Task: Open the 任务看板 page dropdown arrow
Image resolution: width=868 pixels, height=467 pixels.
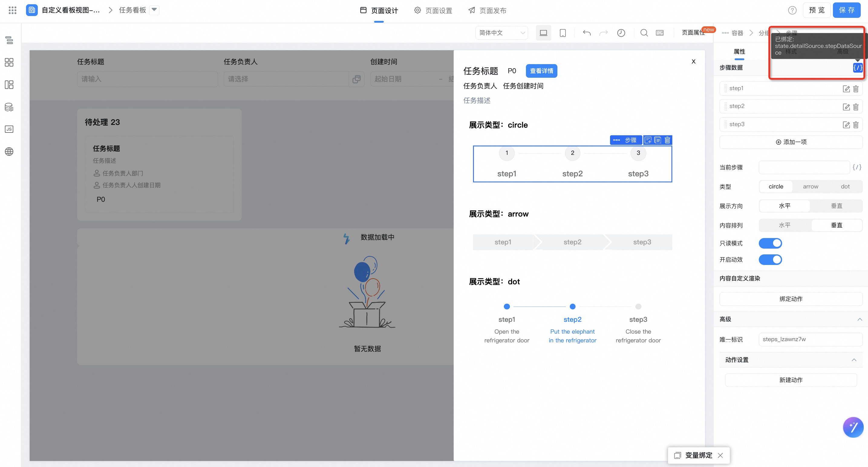Action: 154,10
